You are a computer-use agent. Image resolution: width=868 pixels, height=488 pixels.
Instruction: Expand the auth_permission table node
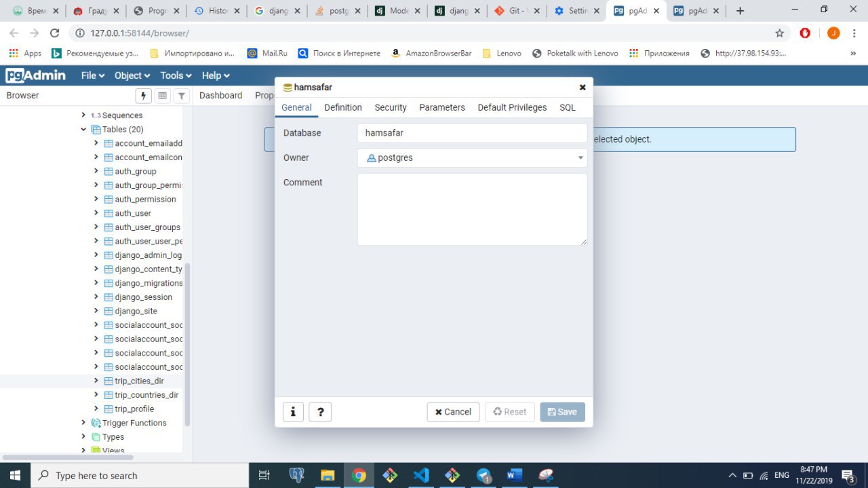click(x=96, y=199)
